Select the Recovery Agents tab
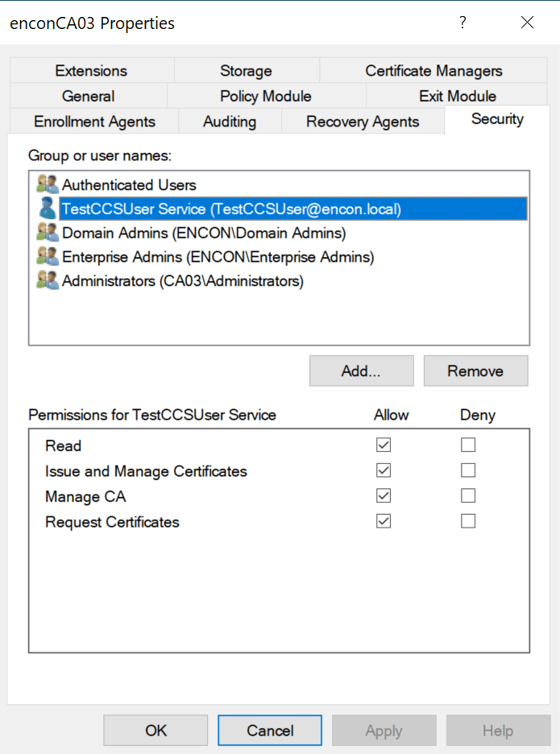 [363, 122]
